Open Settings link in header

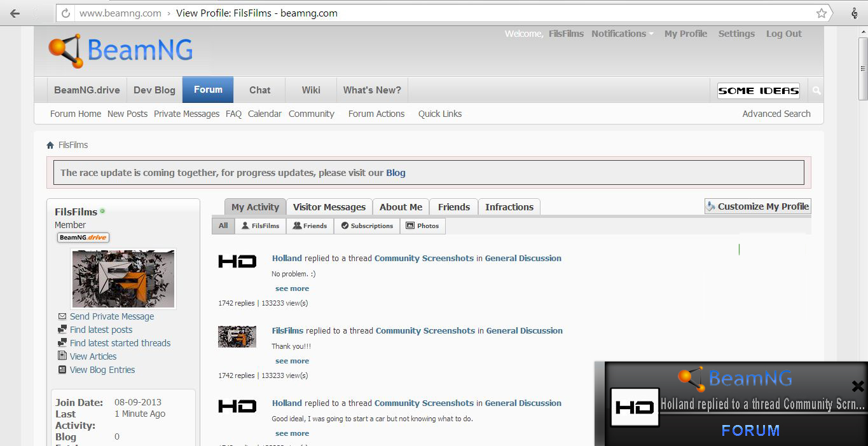736,34
